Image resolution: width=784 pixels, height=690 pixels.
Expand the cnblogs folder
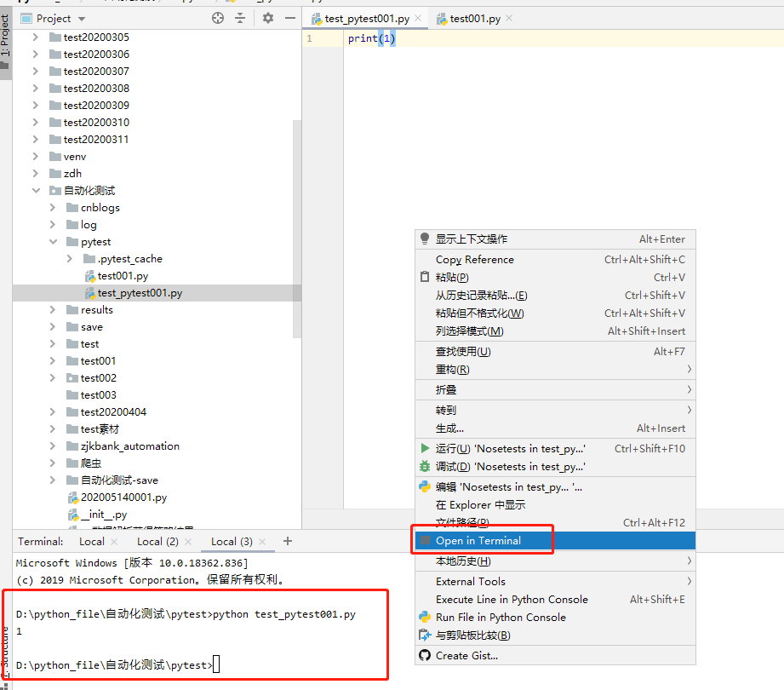53,208
